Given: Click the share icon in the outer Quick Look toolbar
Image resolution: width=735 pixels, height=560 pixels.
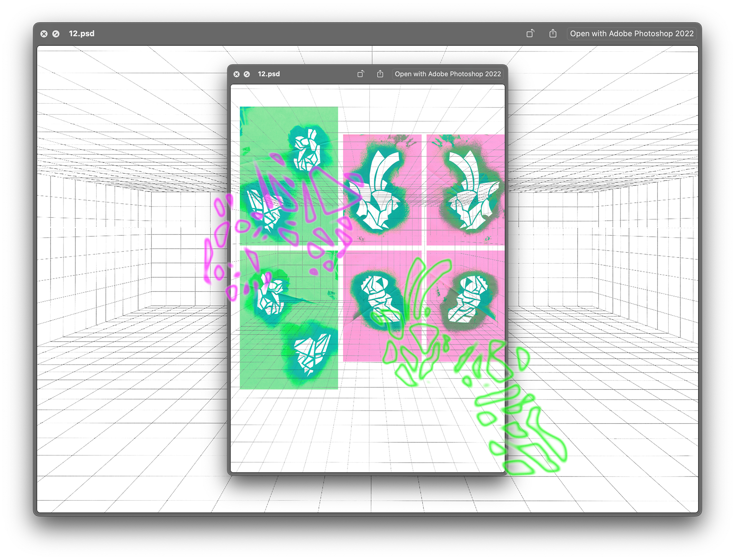Looking at the screenshot, I should click(x=553, y=34).
